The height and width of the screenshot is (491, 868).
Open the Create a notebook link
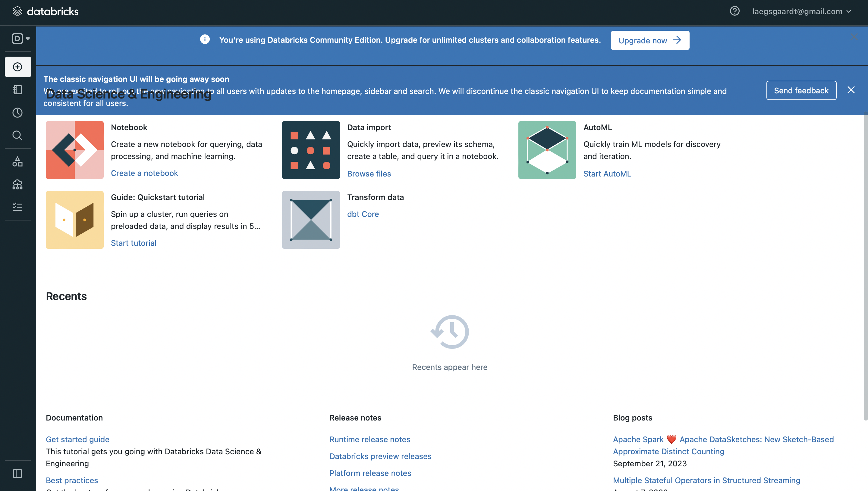[144, 173]
